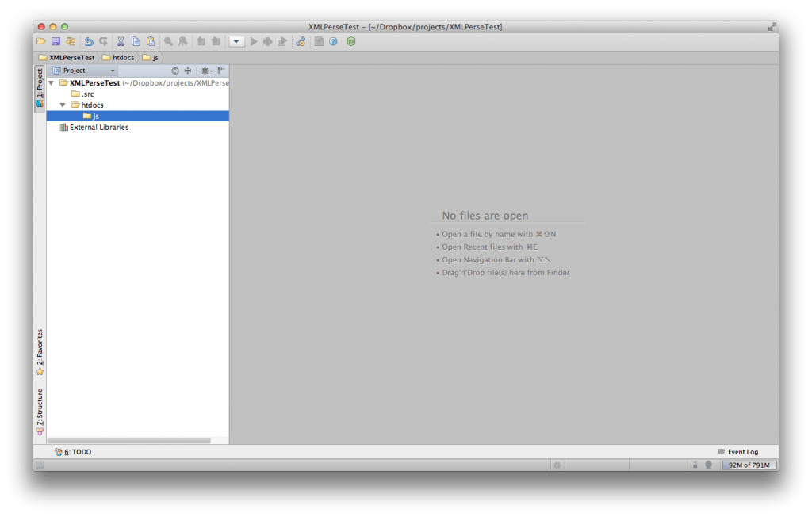Viewport: 812px width, 517px height.
Task: Click the 92M of 791M memory indicator
Action: point(749,465)
